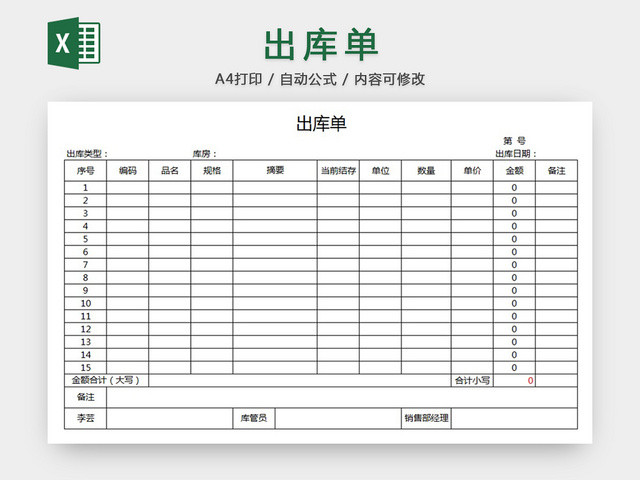The height and width of the screenshot is (480, 640).
Task: Click the 备注 label in the bottom section
Action: 85,397
